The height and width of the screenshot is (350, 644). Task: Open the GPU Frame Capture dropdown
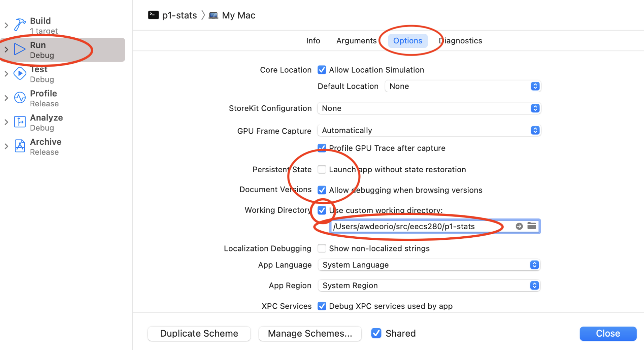pos(429,130)
